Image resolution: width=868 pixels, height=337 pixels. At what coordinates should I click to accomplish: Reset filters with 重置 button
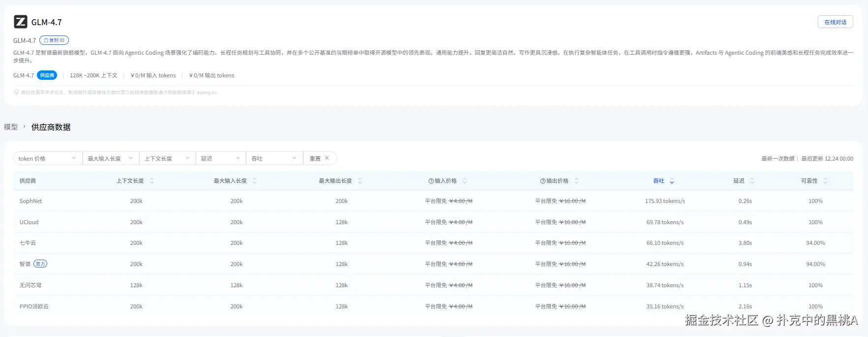320,158
